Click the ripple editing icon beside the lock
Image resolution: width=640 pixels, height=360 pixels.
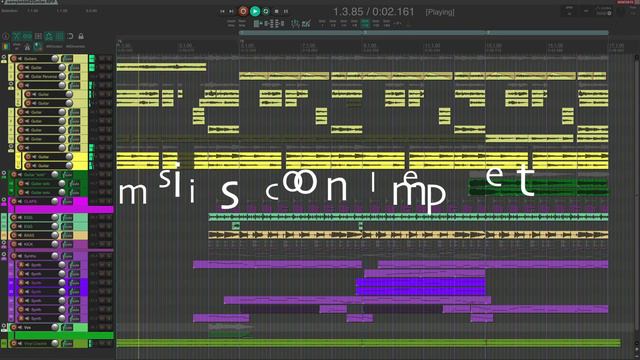click(x=70, y=36)
